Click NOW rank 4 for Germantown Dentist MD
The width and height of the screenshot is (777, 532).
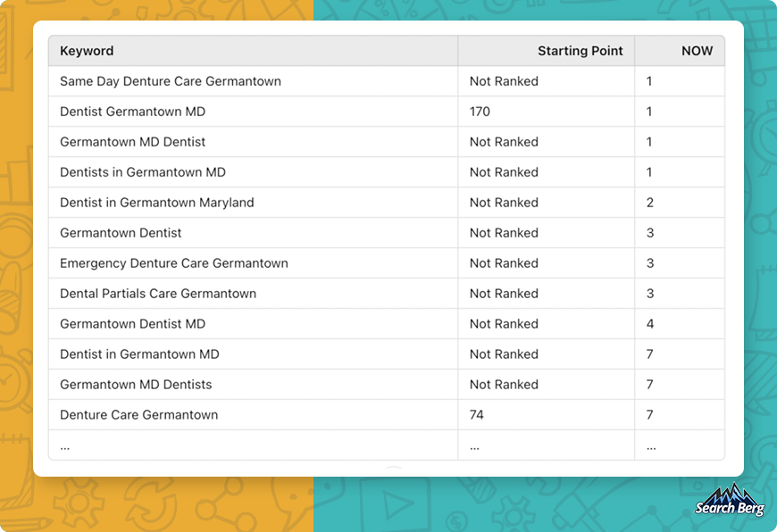(x=649, y=323)
